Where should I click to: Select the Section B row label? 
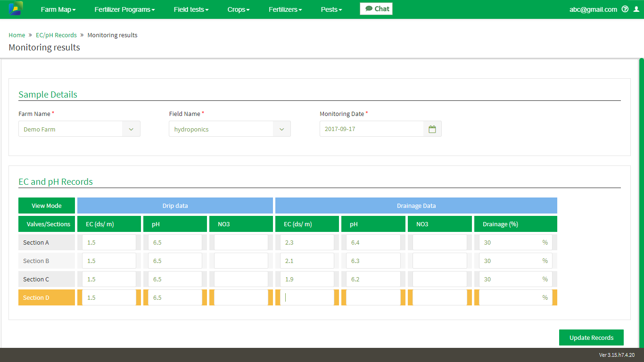pyautogui.click(x=47, y=261)
